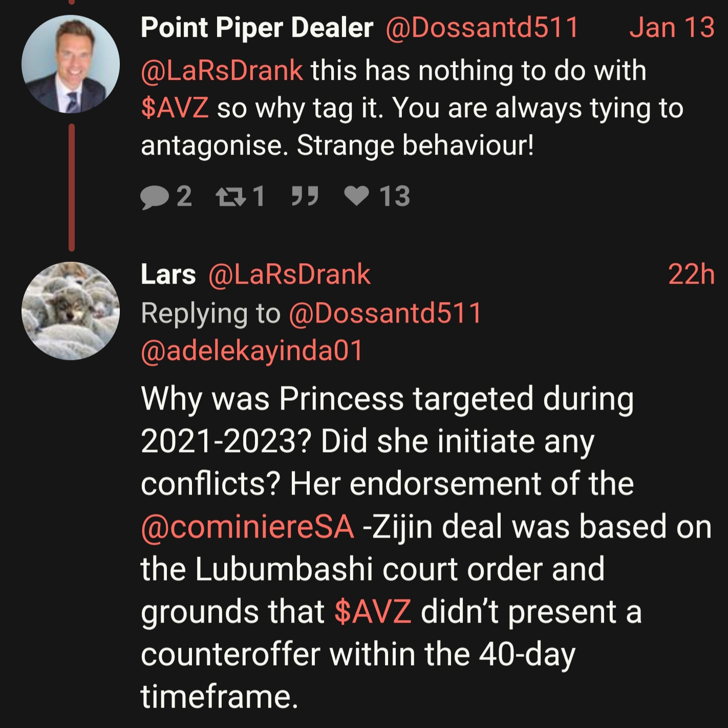Click the quote marks icon
728x728 pixels.
(x=305, y=196)
